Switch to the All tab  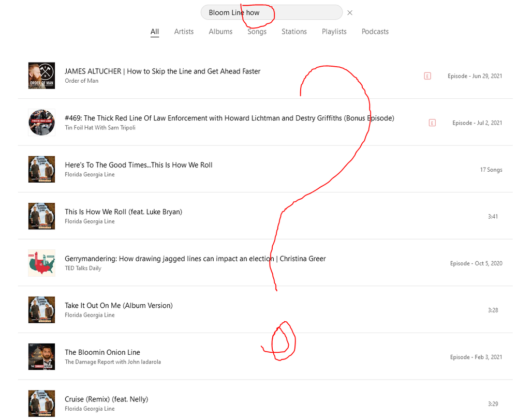pos(155,32)
